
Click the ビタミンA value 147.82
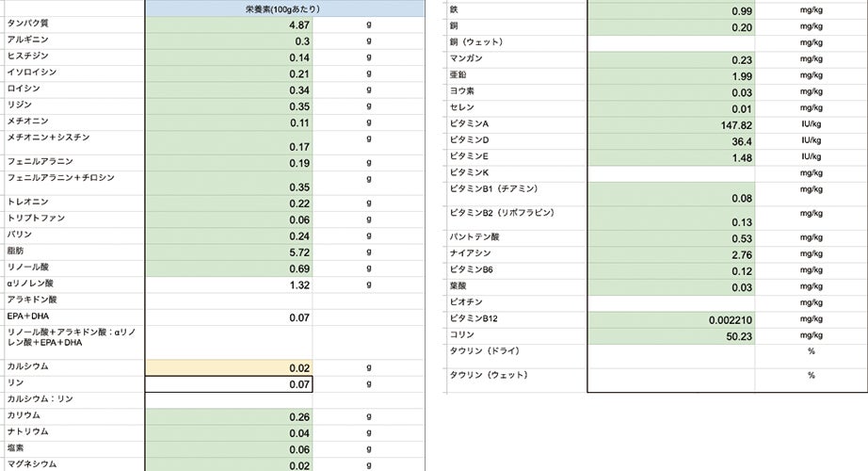point(672,125)
